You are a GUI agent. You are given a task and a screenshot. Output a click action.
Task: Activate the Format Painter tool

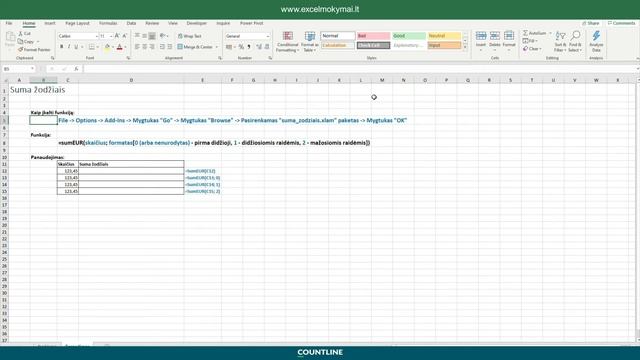[34, 50]
